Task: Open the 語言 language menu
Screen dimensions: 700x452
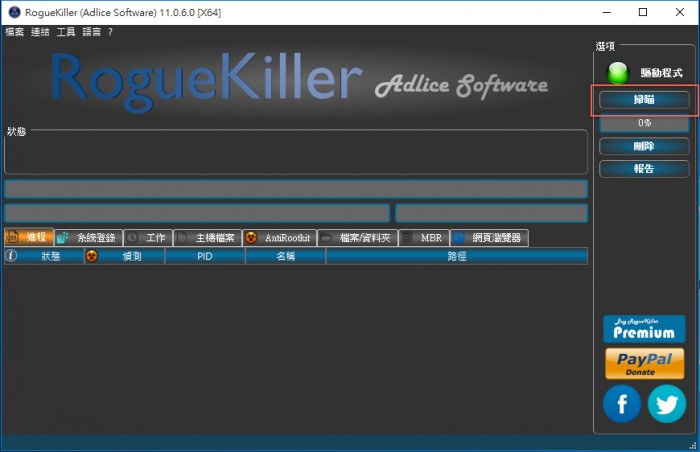Action: 92,32
